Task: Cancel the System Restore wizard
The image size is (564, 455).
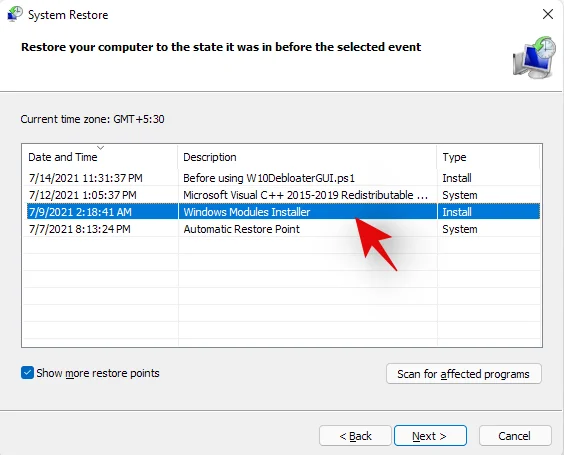Action: tap(515, 436)
